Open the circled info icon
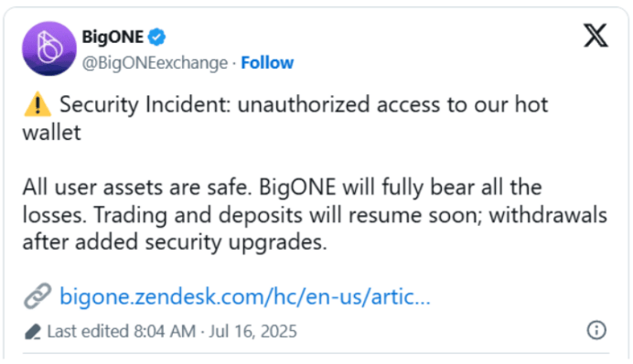 tap(596, 330)
